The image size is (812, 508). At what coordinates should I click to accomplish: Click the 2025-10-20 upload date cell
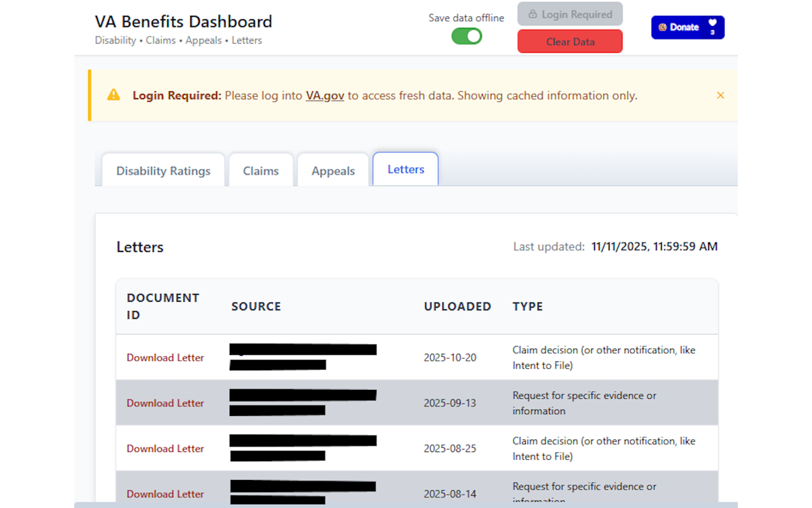[450, 358]
